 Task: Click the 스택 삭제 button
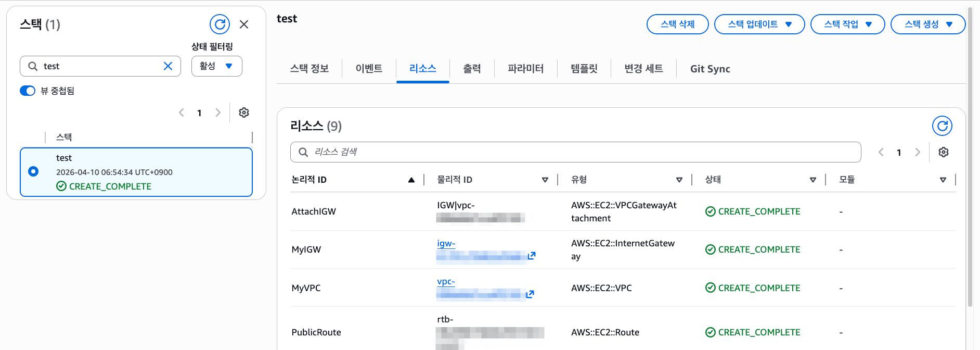[x=677, y=24]
